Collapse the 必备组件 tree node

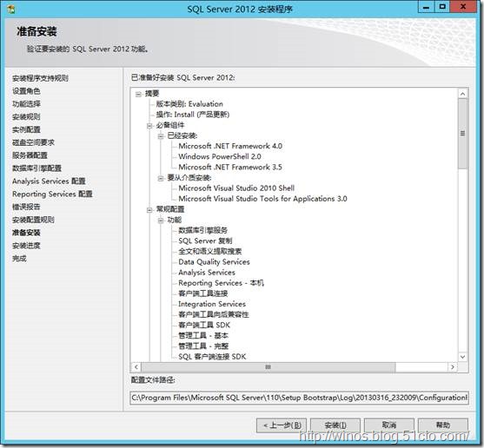pyautogui.click(x=149, y=126)
